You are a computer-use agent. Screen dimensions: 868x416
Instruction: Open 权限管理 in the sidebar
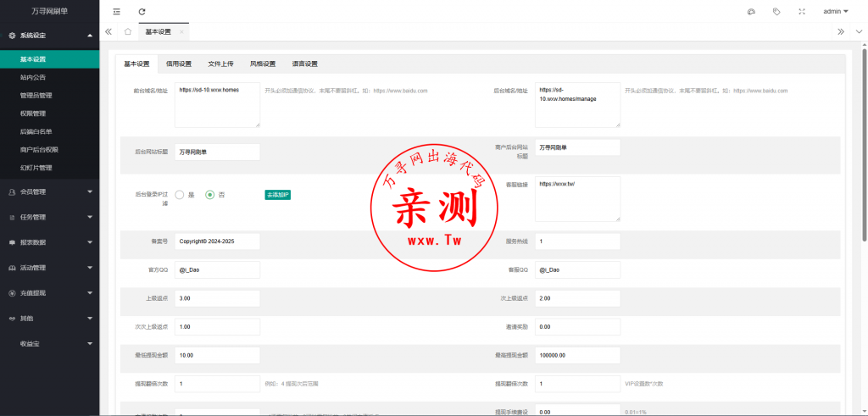pos(50,114)
